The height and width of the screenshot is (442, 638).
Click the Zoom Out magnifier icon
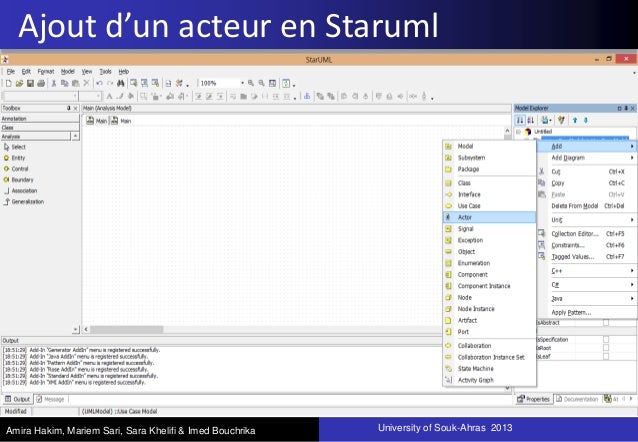click(x=262, y=83)
